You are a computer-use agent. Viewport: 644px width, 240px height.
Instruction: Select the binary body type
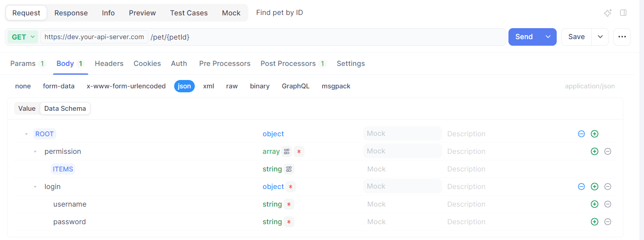tap(260, 86)
